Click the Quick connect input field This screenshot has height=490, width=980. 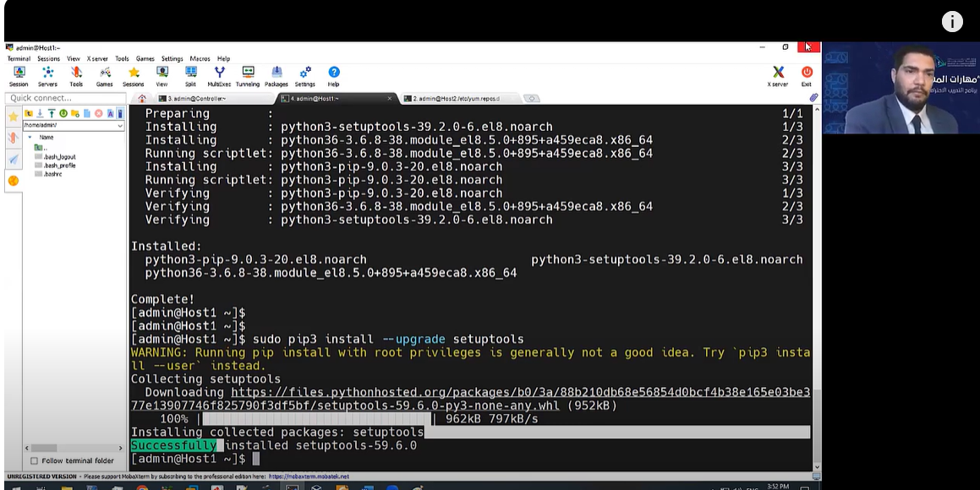[63, 98]
